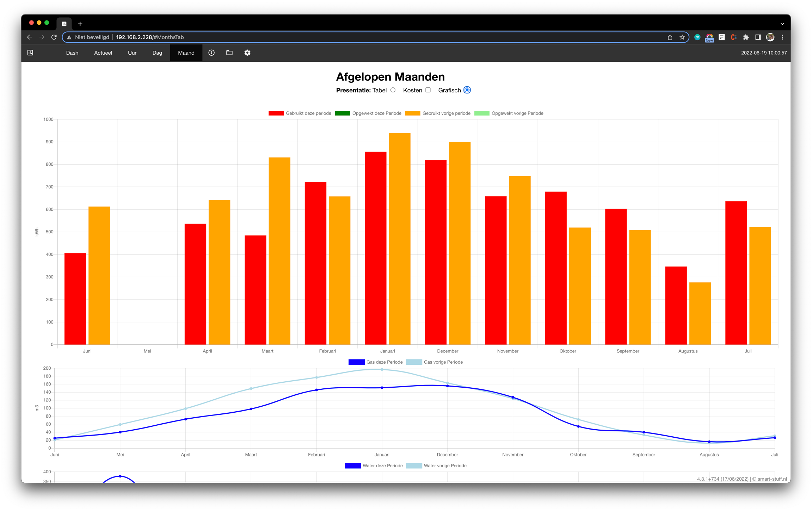Open the folder file browser icon
Viewport: 812px width, 511px height.
(x=229, y=53)
